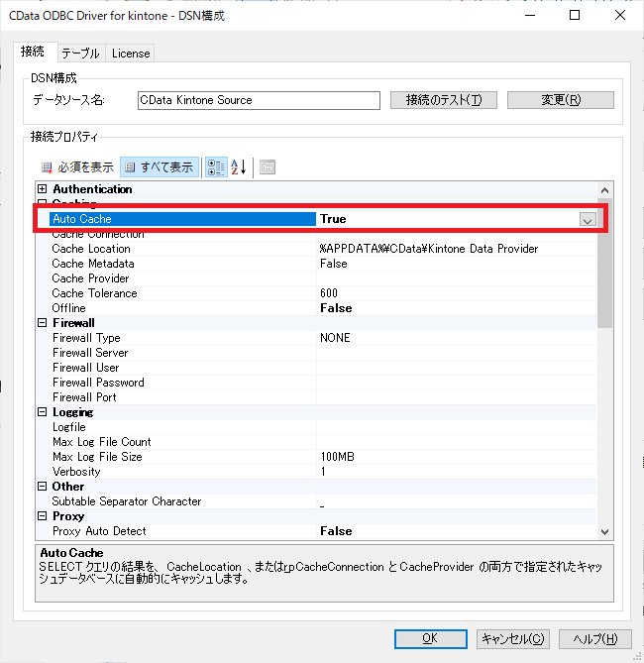Click the Verbosity value 1
Image resolution: width=644 pixels, height=663 pixels.
coord(323,472)
